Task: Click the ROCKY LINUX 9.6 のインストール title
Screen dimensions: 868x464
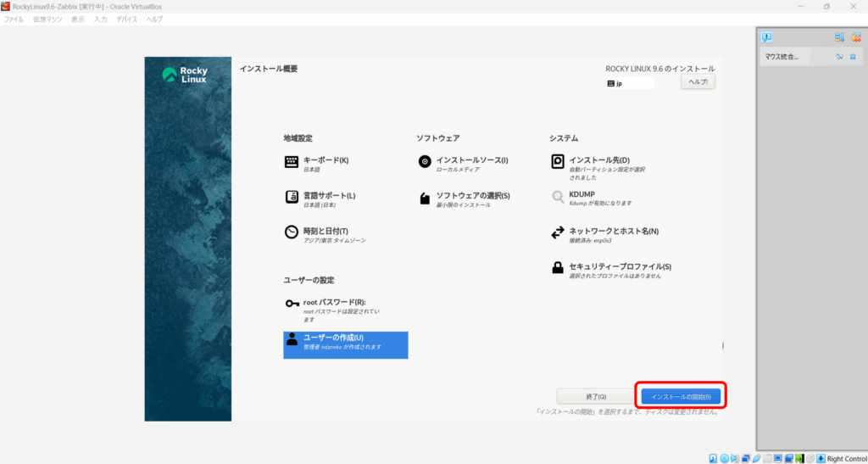Action: [x=659, y=69]
